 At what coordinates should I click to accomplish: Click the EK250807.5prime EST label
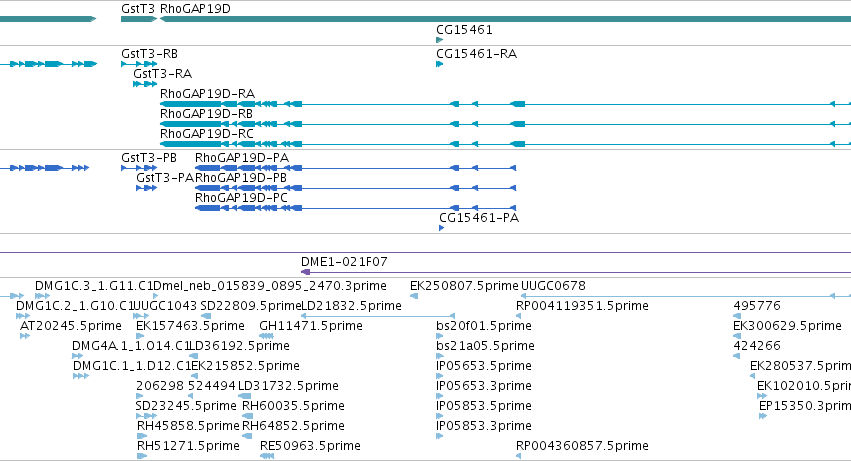coord(465,286)
